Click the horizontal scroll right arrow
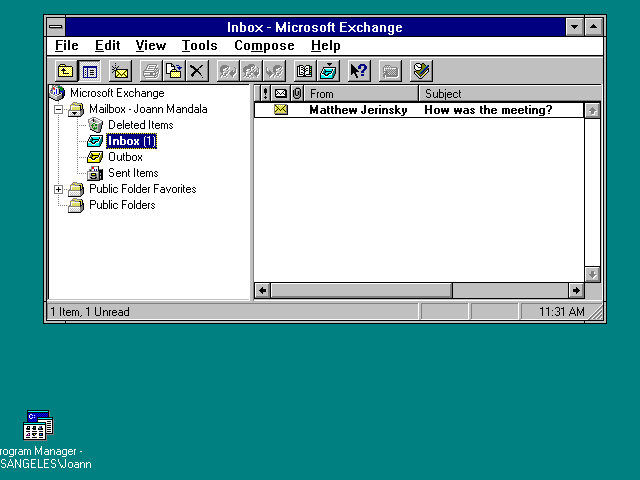640x480 pixels. (x=576, y=291)
